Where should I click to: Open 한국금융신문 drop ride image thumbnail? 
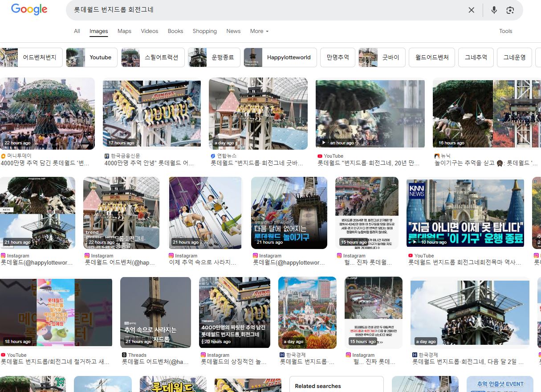(152, 114)
